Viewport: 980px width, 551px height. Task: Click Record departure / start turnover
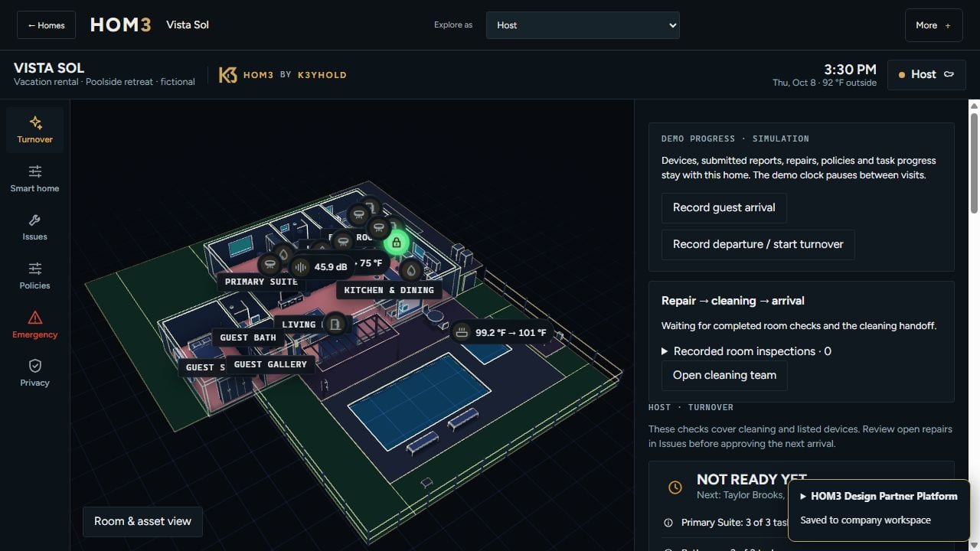coord(758,244)
